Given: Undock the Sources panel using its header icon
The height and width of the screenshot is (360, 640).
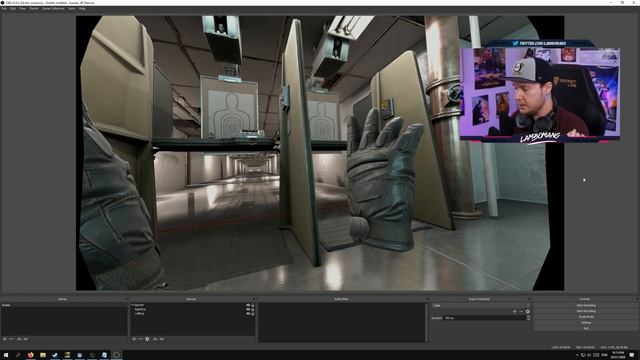Looking at the screenshot, I should pyautogui.click(x=253, y=299).
